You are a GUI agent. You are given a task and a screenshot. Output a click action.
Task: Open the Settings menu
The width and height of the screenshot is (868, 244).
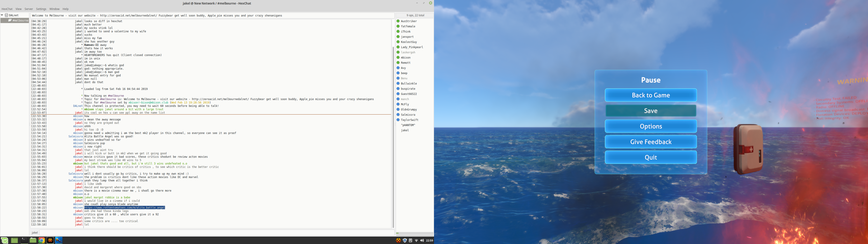pyautogui.click(x=41, y=9)
